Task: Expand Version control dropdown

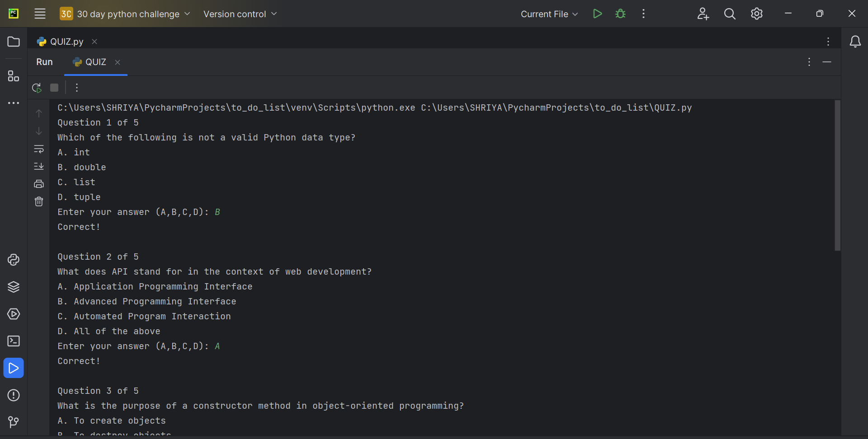Action: (x=240, y=14)
